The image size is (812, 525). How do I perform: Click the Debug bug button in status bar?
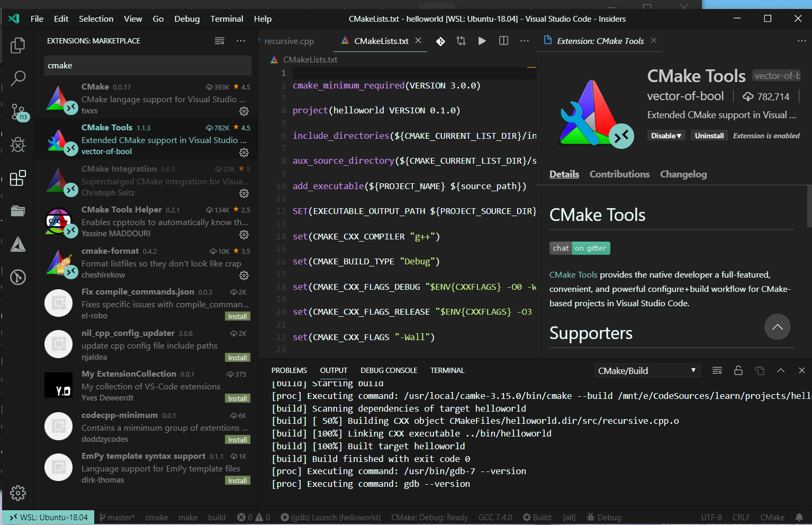(603, 518)
